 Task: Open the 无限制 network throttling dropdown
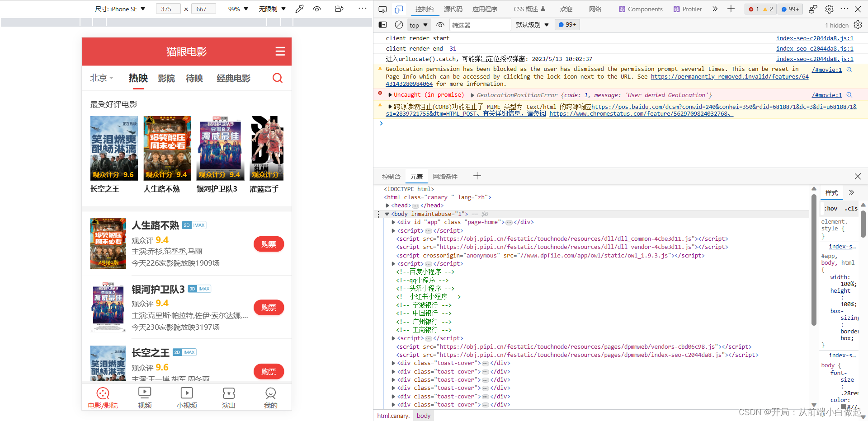coord(271,9)
